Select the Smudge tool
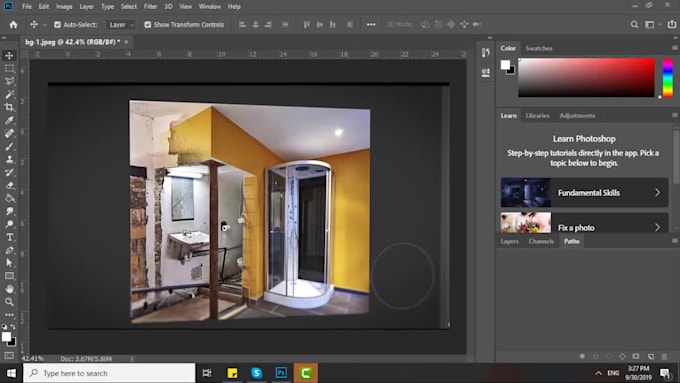This screenshot has width=680, height=383. 9,211
